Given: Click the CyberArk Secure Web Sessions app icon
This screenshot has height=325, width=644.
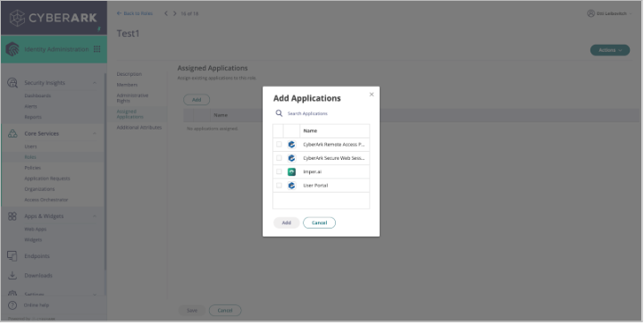Looking at the screenshot, I should click(x=291, y=158).
